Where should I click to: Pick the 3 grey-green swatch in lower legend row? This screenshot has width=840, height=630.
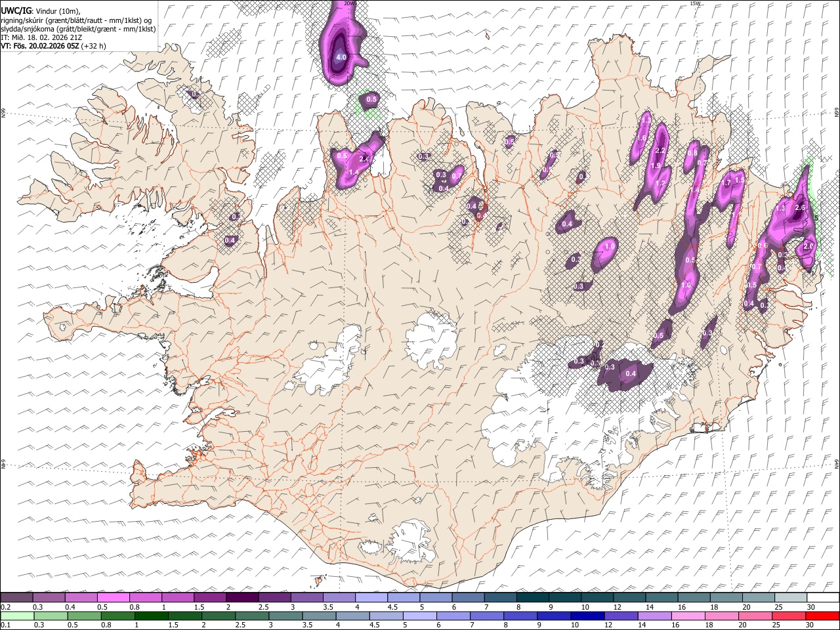(x=285, y=616)
